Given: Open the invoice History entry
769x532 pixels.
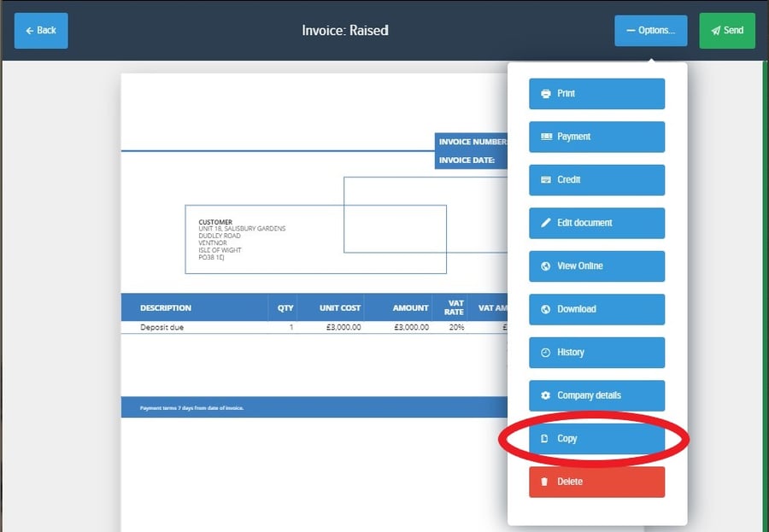Looking at the screenshot, I should 596,353.
